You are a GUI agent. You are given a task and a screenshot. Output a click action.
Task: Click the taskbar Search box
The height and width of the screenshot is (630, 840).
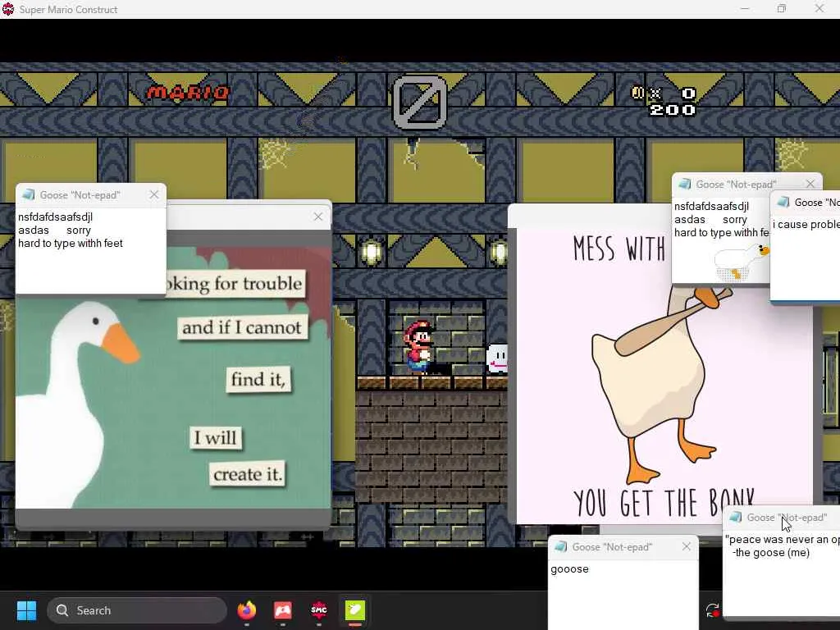tap(137, 610)
